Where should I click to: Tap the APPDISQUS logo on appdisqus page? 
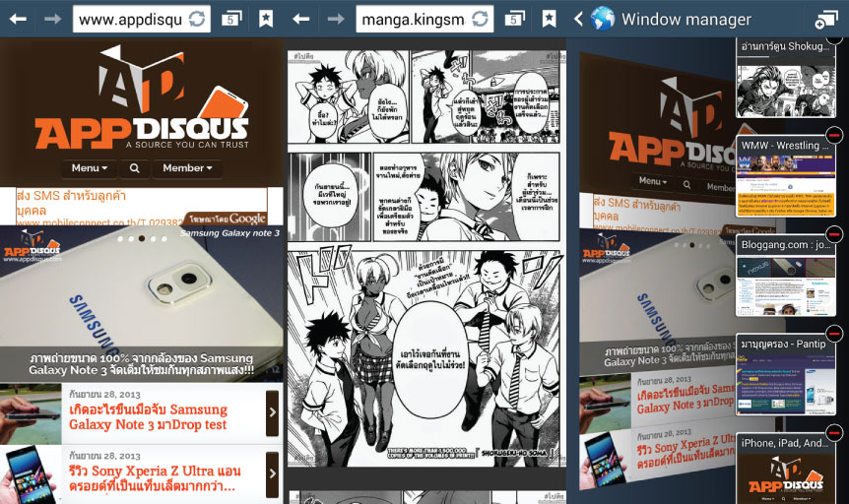point(142,97)
